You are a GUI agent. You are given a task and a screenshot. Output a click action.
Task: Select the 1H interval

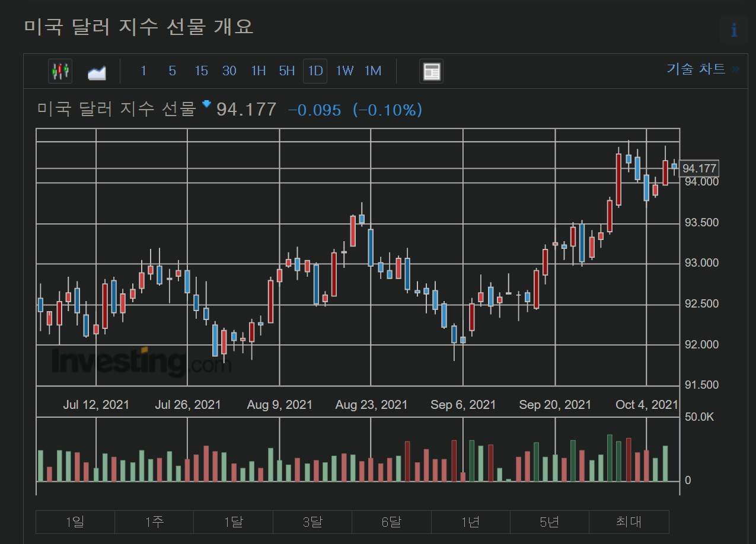coord(259,71)
